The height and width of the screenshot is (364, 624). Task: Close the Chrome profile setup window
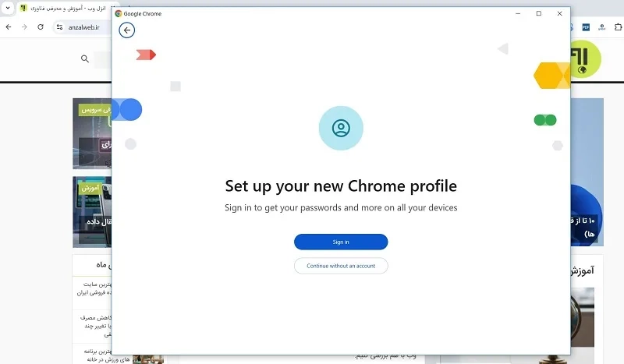pos(559,13)
